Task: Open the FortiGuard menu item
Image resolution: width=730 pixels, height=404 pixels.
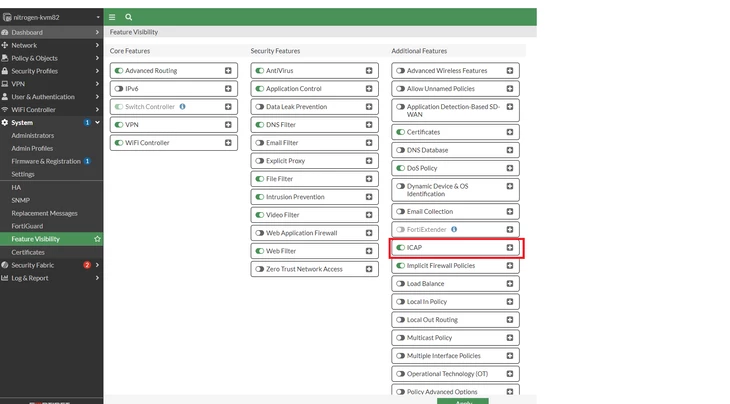Action: [27, 226]
